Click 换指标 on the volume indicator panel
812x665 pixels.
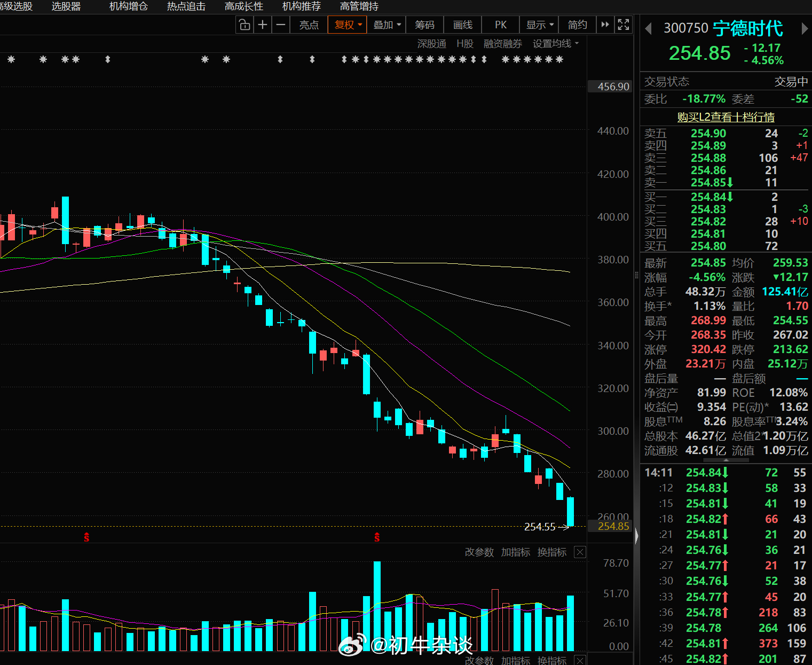(552, 552)
